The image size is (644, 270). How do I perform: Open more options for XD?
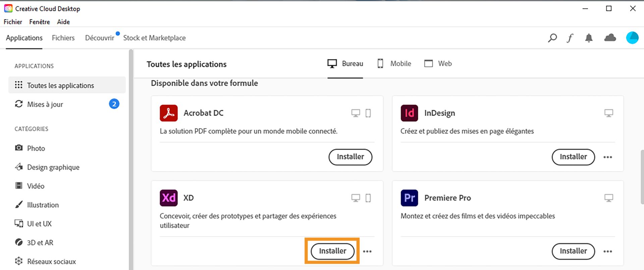(368, 251)
